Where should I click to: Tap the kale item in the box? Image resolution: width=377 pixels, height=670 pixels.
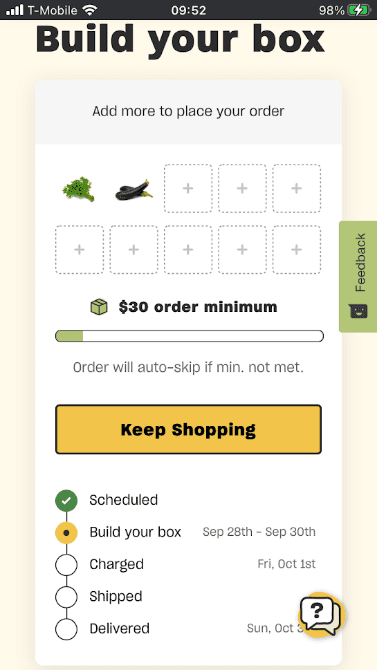pyautogui.click(x=79, y=189)
